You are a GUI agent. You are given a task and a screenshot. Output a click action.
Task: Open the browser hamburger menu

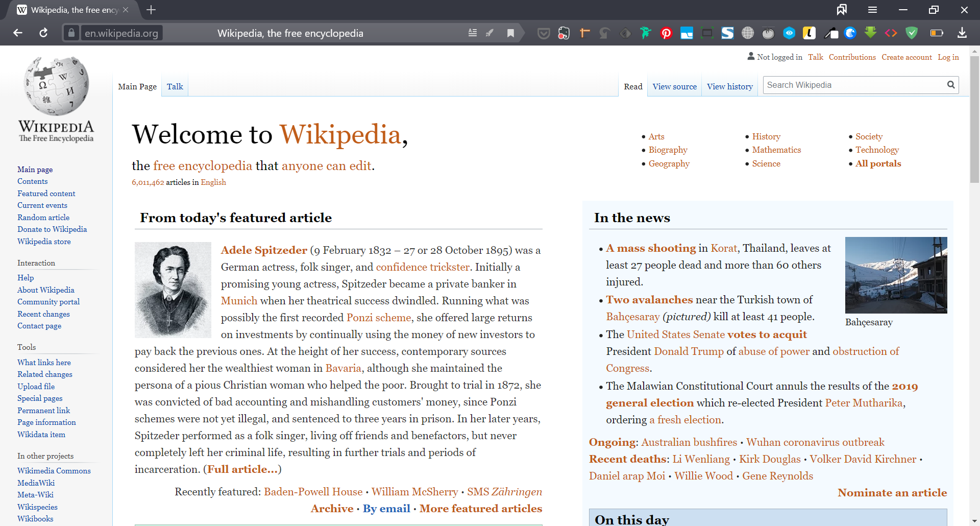point(872,10)
